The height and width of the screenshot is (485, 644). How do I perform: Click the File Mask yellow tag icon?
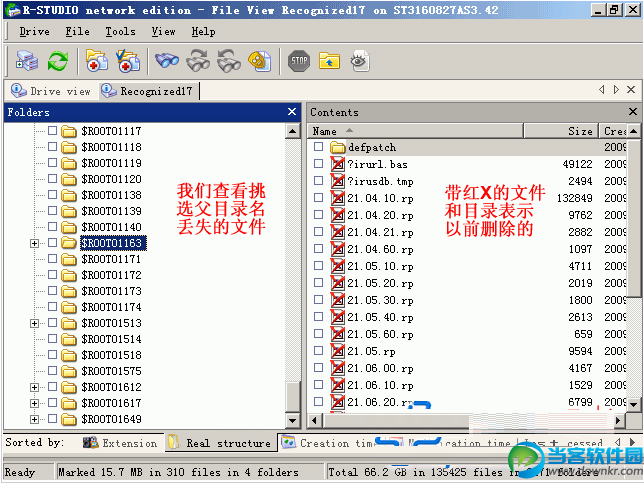[260, 61]
